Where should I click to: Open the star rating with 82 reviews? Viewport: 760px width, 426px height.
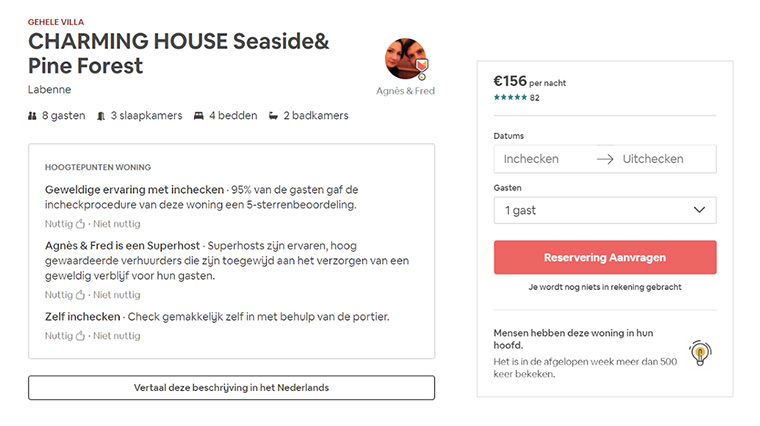(516, 97)
